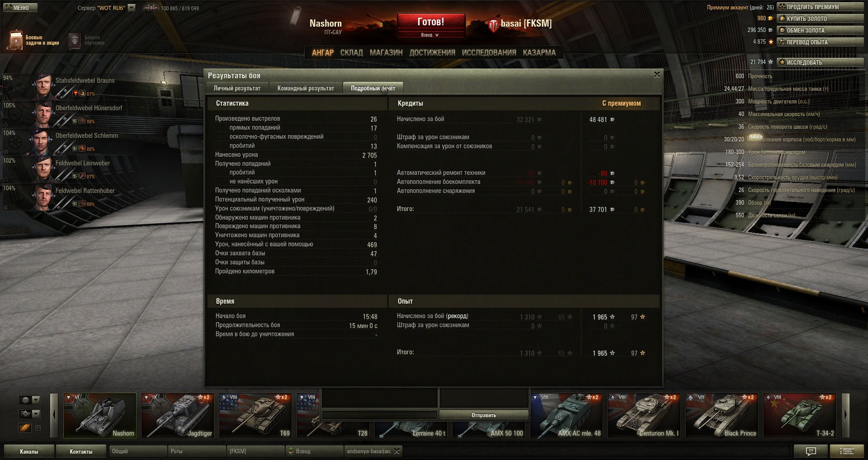This screenshot has width=868, height=460.
Task: Select the Nashorn tank thumbnail
Action: tap(100, 416)
